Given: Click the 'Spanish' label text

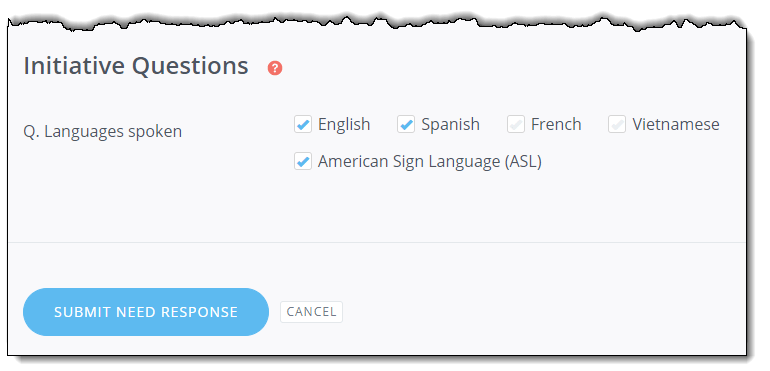Looking at the screenshot, I should [x=450, y=124].
